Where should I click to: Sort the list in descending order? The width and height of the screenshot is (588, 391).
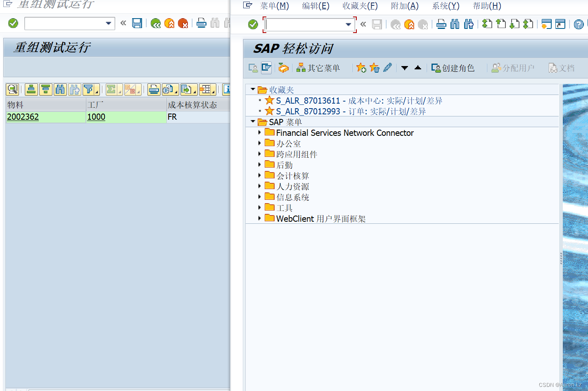pos(46,89)
